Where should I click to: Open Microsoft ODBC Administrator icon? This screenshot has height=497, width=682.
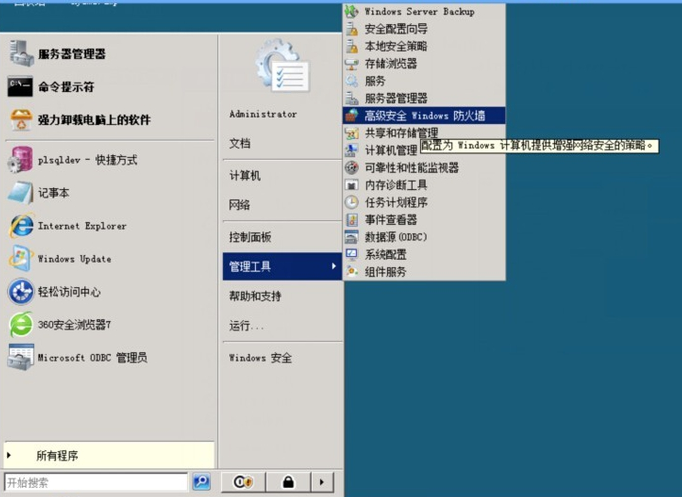20,357
